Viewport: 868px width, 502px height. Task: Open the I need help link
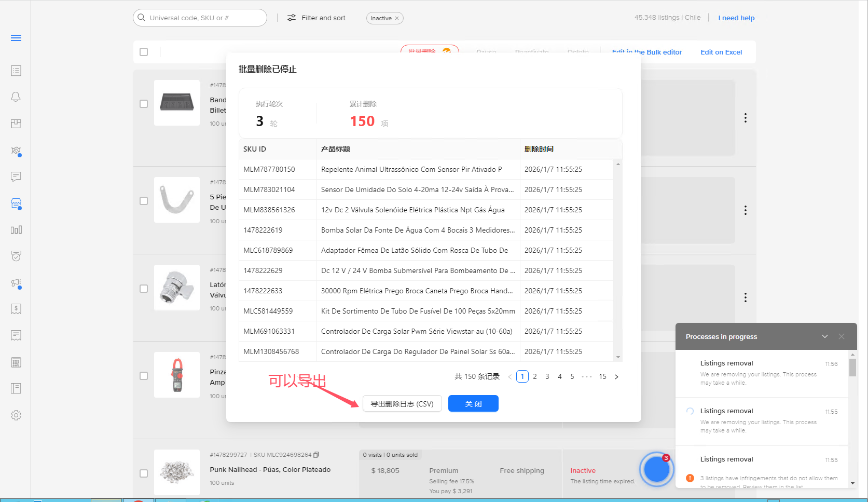736,18
